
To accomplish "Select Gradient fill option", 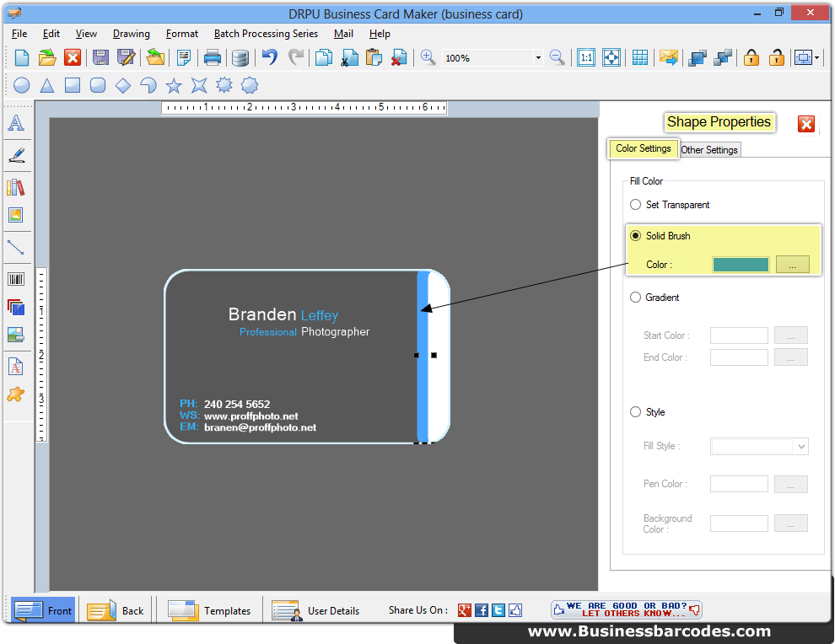I will pyautogui.click(x=635, y=297).
